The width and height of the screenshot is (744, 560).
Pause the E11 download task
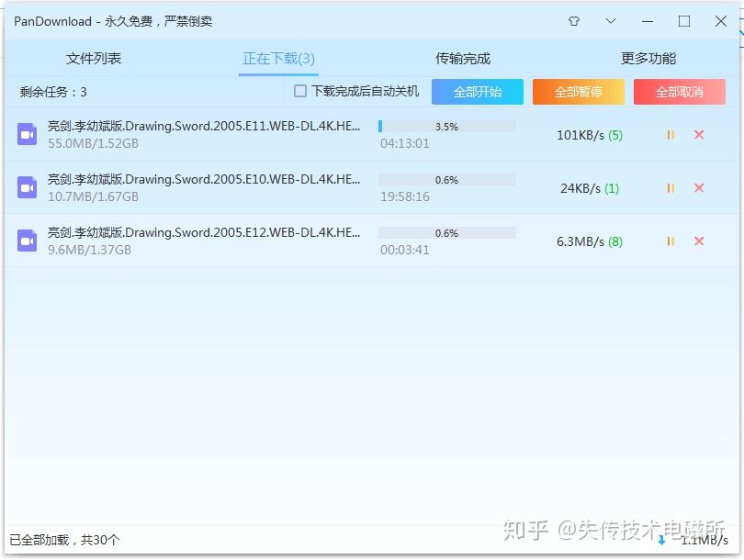tap(671, 135)
